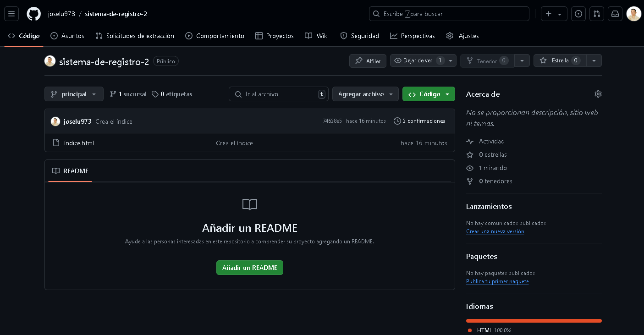Click the HTML 100.0% language entry
Viewport: 644px width, 335px height.
point(490,330)
